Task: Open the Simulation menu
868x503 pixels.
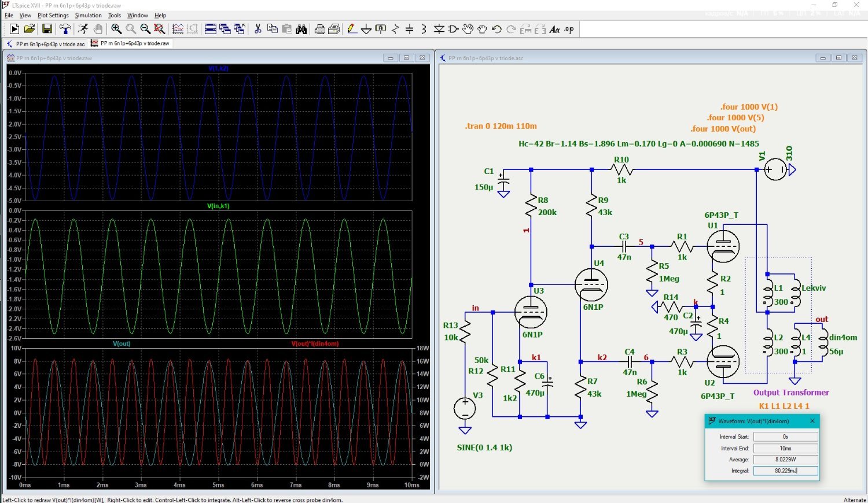Action: 88,16
